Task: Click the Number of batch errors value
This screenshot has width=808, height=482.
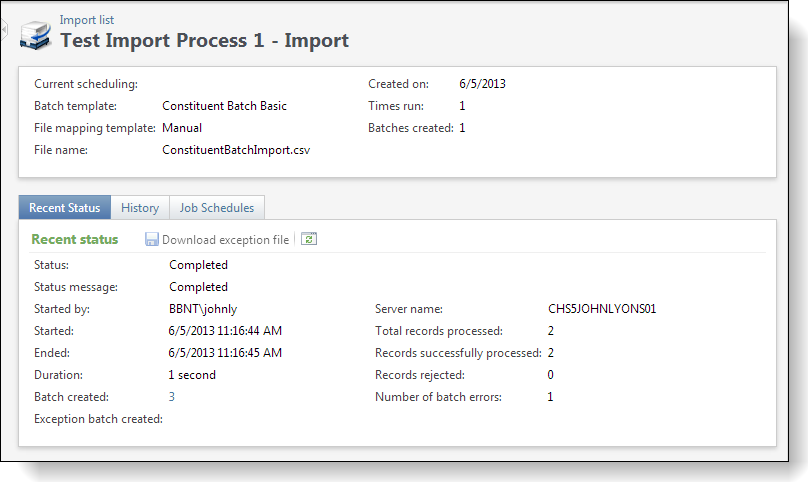Action: coord(550,397)
